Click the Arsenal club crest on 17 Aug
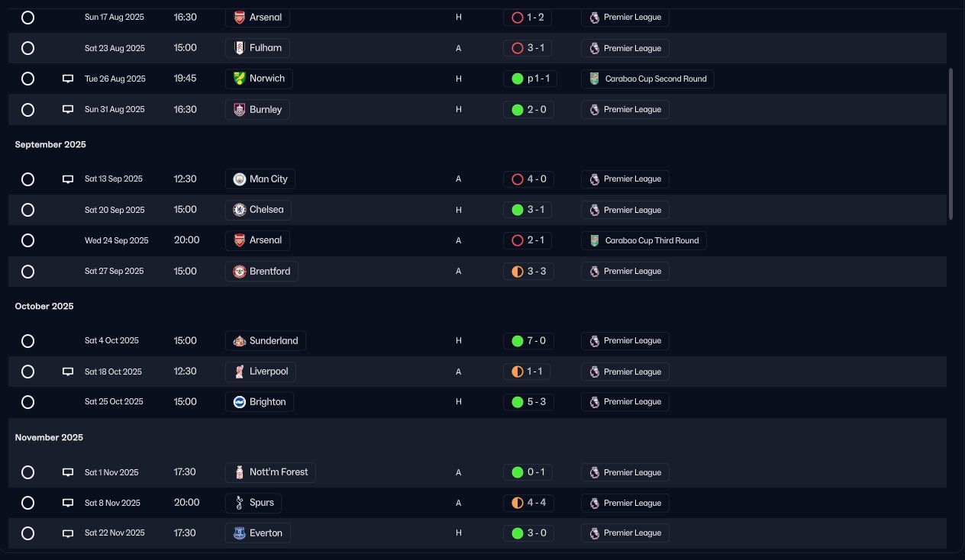Image resolution: width=965 pixels, height=560 pixels. tap(240, 17)
